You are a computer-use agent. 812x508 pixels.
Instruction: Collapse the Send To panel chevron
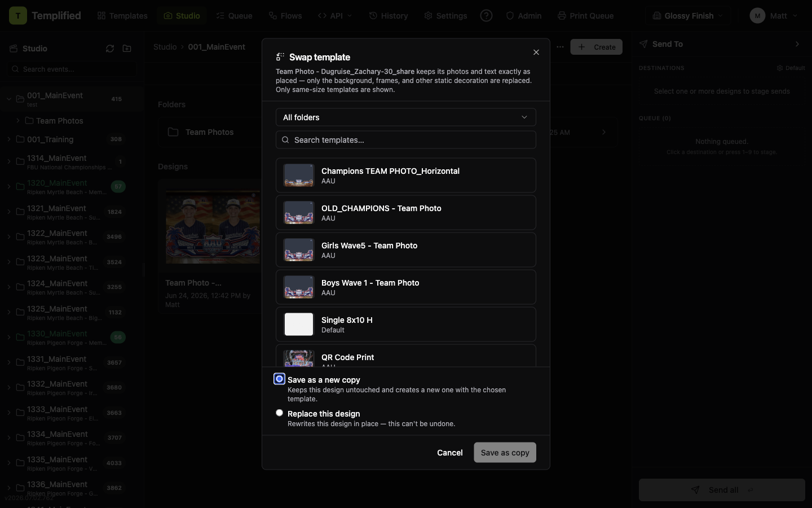(x=797, y=44)
